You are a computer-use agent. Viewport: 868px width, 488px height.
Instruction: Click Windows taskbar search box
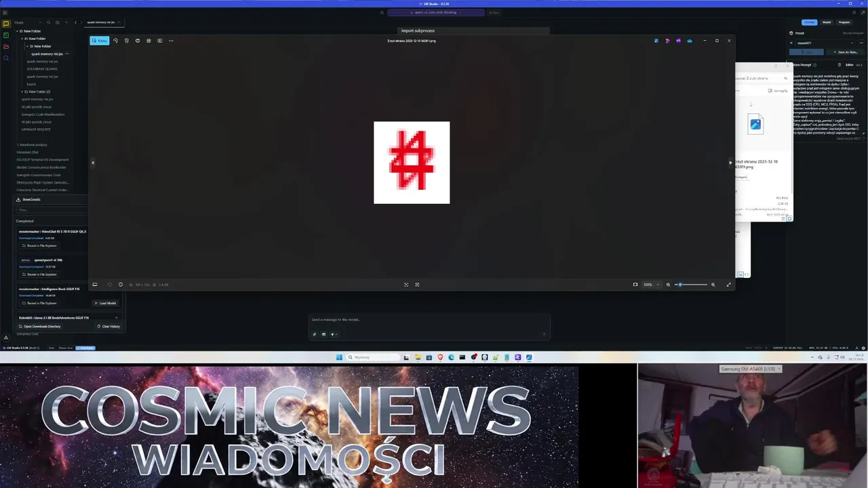pos(374,357)
